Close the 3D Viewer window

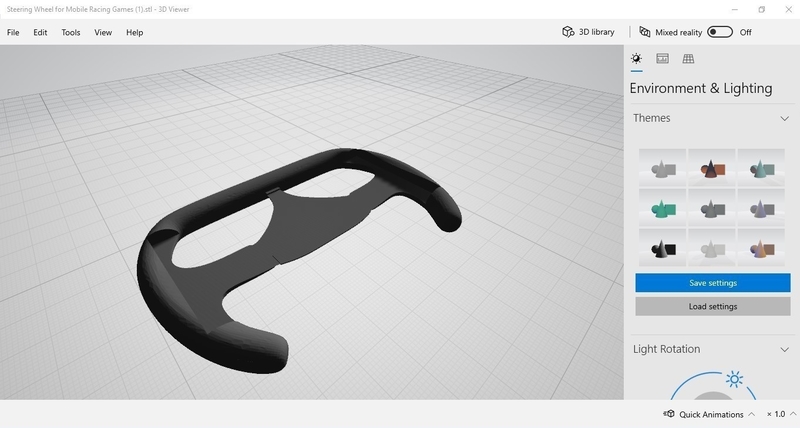(788, 9)
